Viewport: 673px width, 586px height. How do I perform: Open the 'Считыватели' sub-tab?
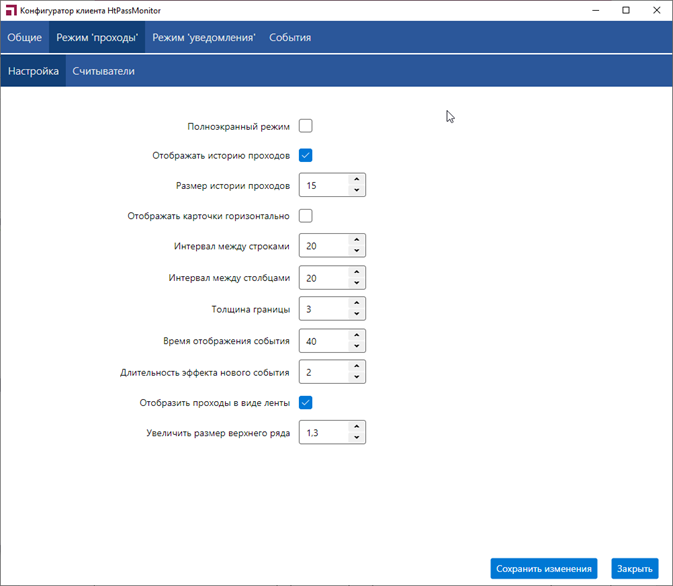coord(103,71)
